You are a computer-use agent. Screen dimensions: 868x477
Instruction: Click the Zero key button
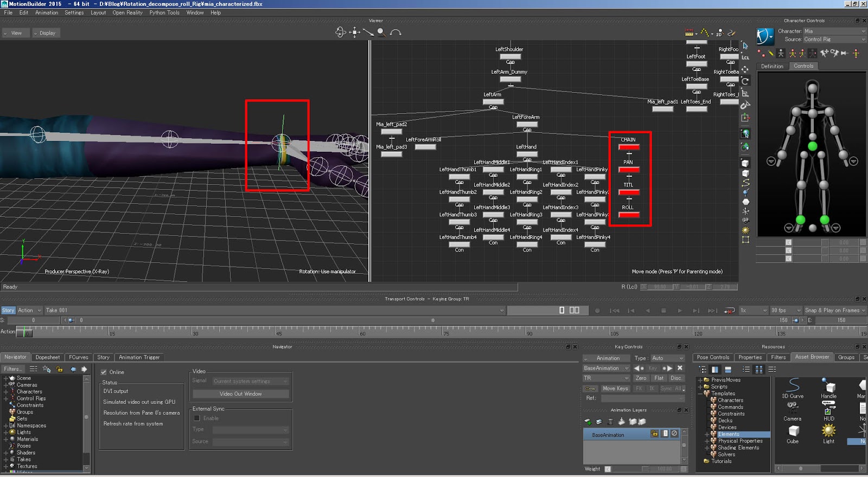(641, 378)
